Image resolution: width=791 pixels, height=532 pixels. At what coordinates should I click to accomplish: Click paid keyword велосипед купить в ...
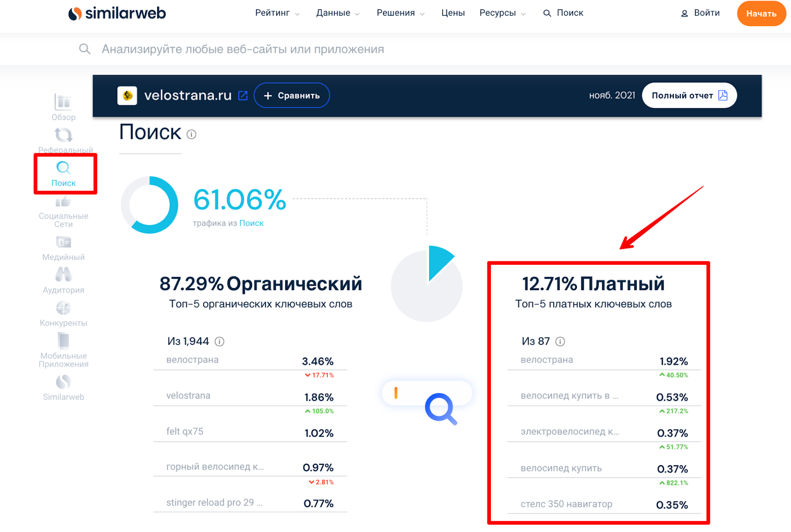click(570, 396)
